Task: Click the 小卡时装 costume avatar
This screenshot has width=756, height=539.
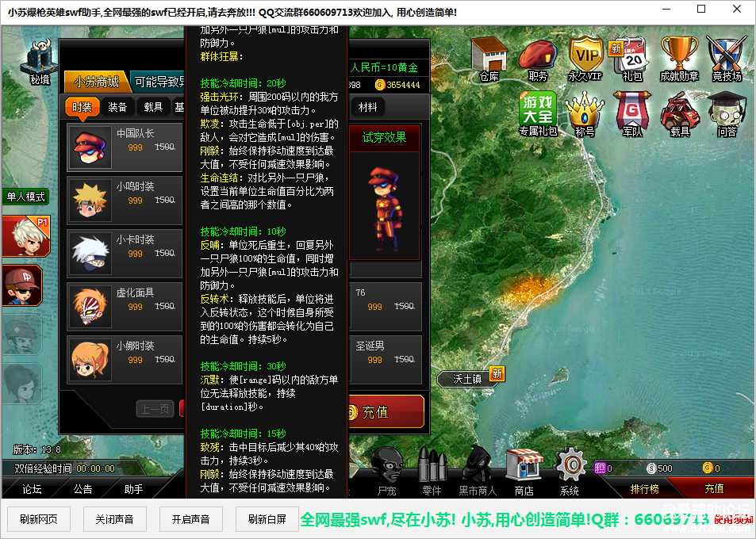Action: (90, 254)
